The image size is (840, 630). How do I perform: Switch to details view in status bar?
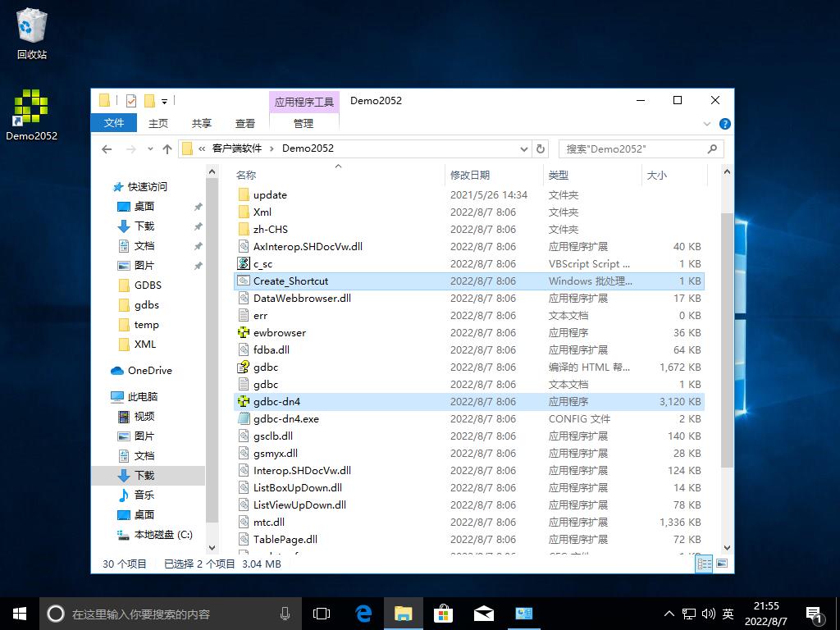click(704, 564)
